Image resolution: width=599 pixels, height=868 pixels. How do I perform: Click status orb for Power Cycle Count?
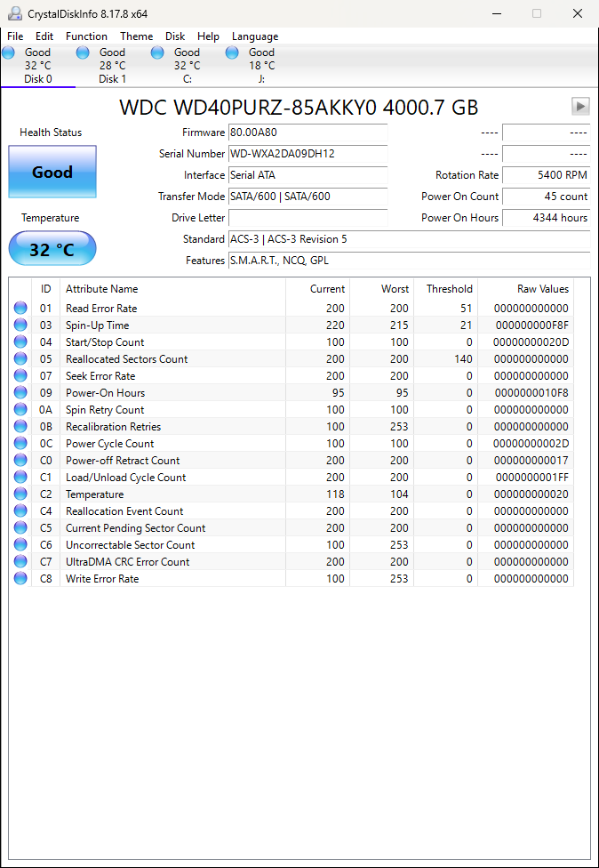coord(20,443)
